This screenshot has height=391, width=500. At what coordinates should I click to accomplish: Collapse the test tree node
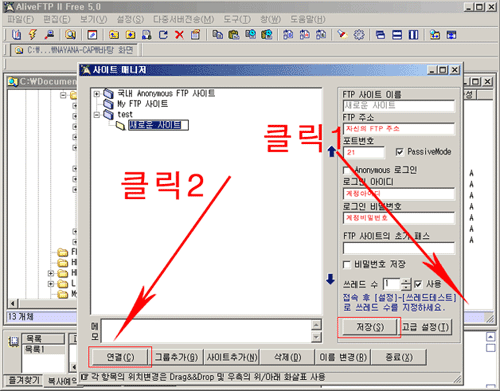(96, 115)
